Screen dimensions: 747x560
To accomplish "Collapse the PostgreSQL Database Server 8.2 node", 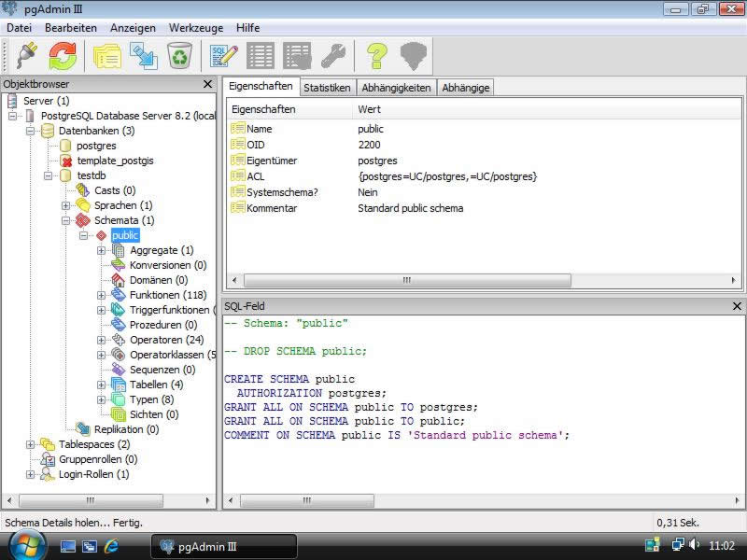I will click(12, 116).
